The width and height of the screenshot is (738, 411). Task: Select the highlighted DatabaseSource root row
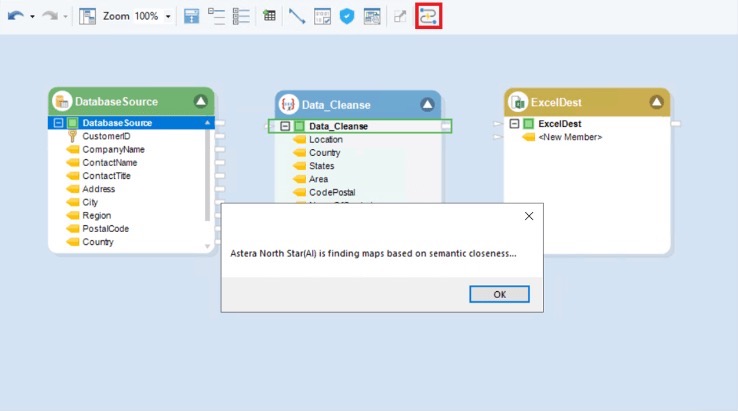pos(131,123)
